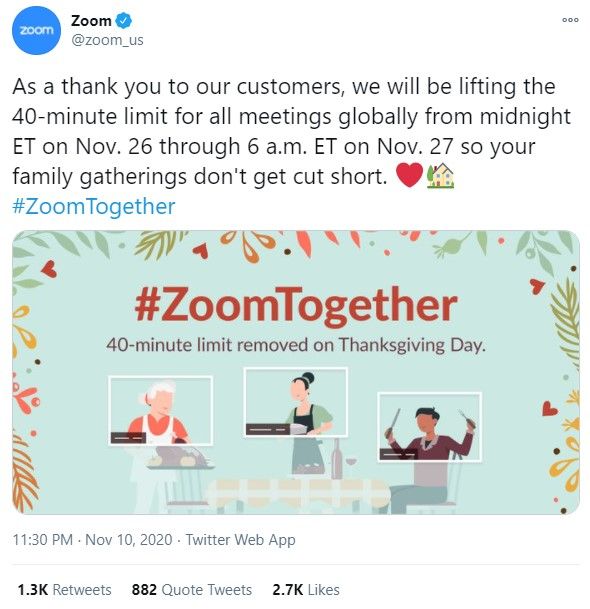Viewport: 590px width, 609px height.
Task: Click the man with cutlery video tile
Action: tap(429, 427)
